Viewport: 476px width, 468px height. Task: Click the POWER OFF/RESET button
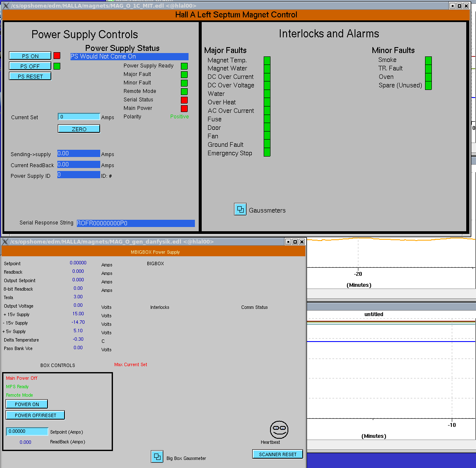pos(35,415)
